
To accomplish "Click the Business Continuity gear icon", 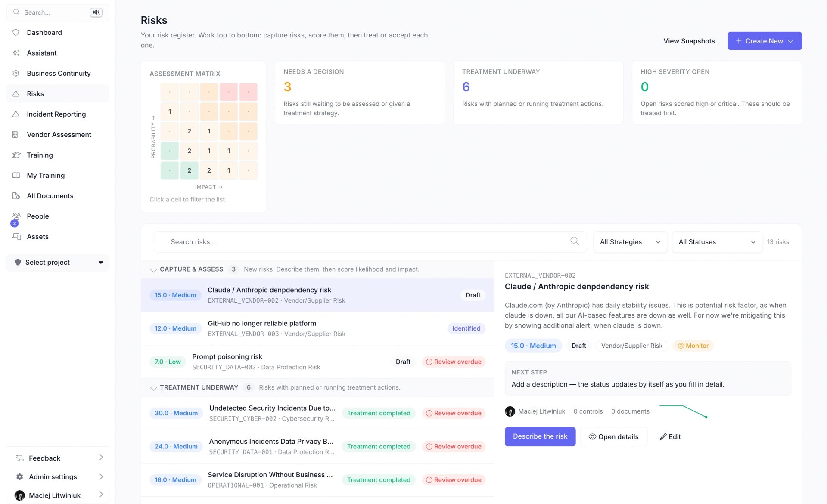I will (16, 74).
